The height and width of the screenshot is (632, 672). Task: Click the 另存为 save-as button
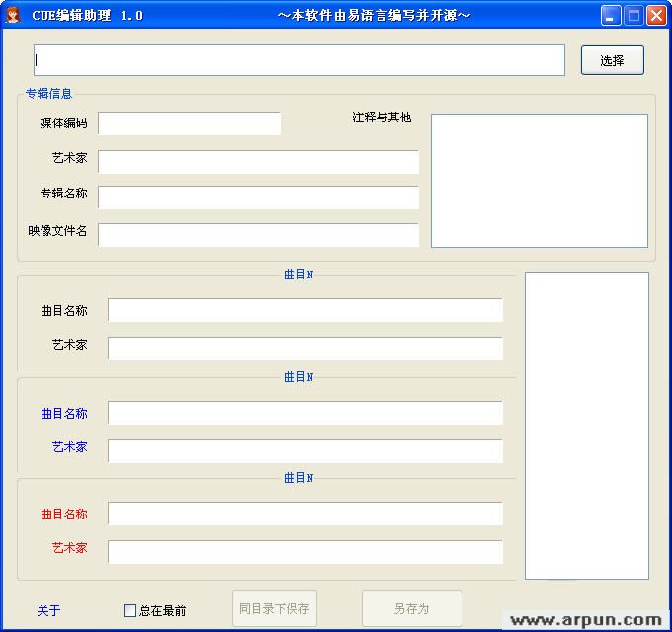(411, 609)
